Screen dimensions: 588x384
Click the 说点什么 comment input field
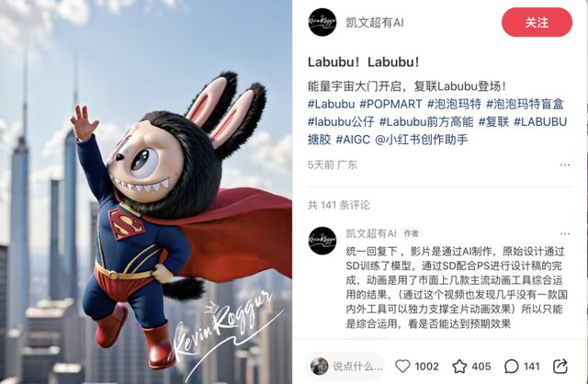click(x=346, y=366)
